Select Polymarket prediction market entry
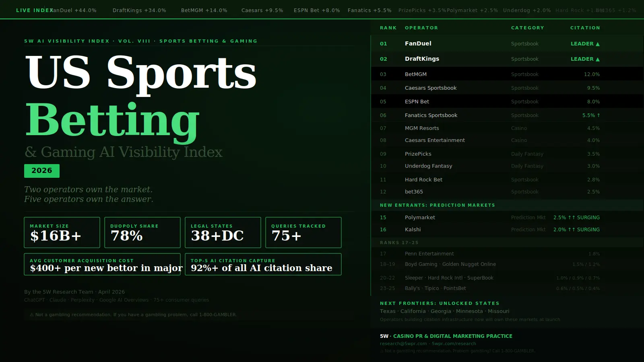644x362 pixels. [420, 218]
